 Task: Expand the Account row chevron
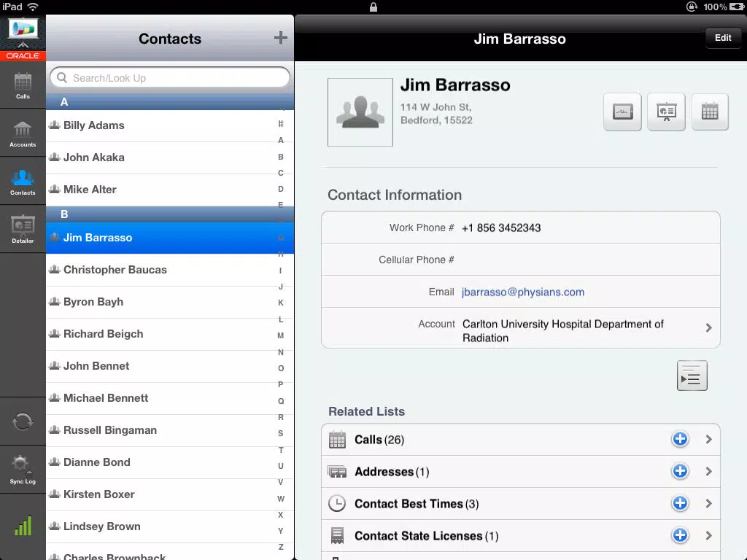708,327
